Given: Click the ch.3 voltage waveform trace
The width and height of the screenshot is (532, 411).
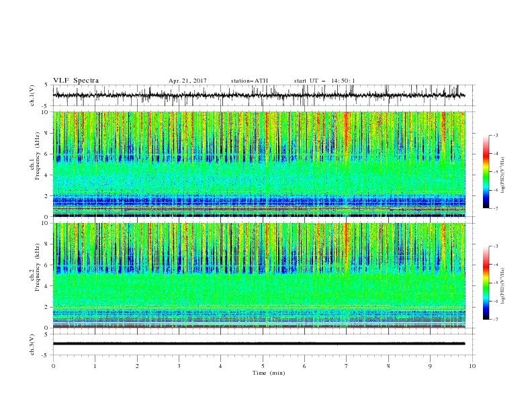Looking at the screenshot, I should coord(259,344).
